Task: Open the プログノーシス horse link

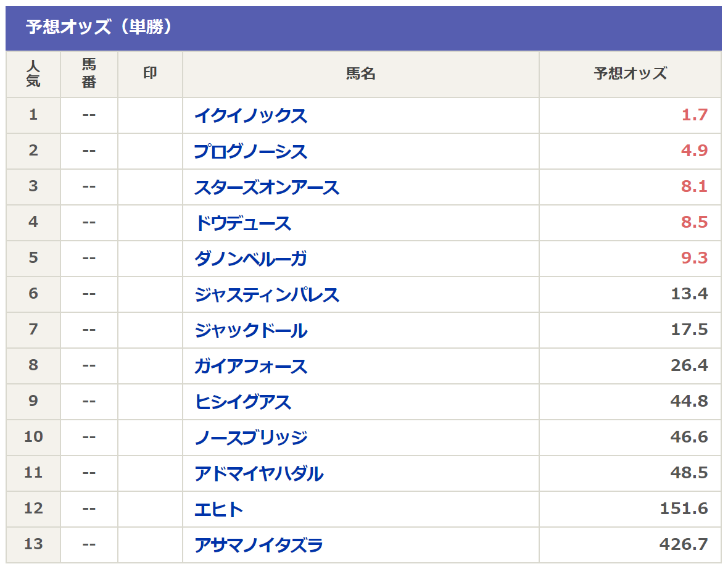Action: (250, 151)
